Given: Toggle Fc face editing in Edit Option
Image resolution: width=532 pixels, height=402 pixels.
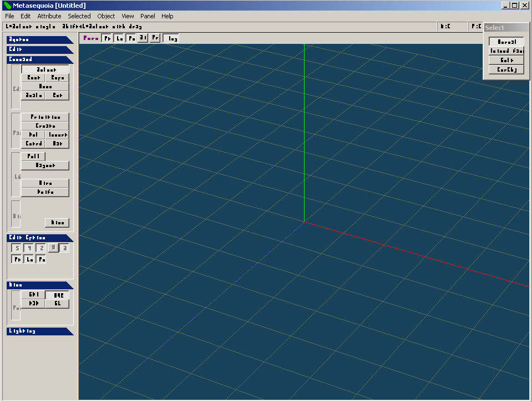Looking at the screenshot, I should tap(41, 259).
